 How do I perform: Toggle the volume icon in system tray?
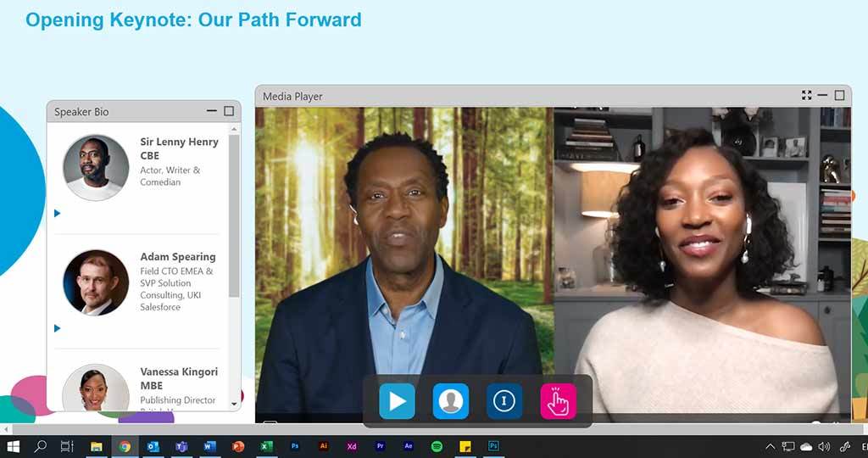(x=824, y=446)
